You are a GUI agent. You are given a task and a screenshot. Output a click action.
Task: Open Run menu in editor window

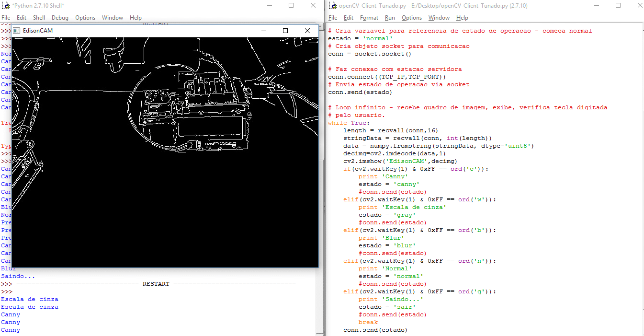click(390, 18)
